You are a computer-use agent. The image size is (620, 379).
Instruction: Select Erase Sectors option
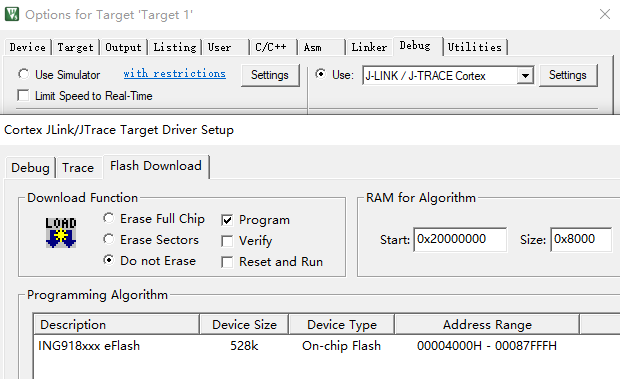click(x=109, y=239)
